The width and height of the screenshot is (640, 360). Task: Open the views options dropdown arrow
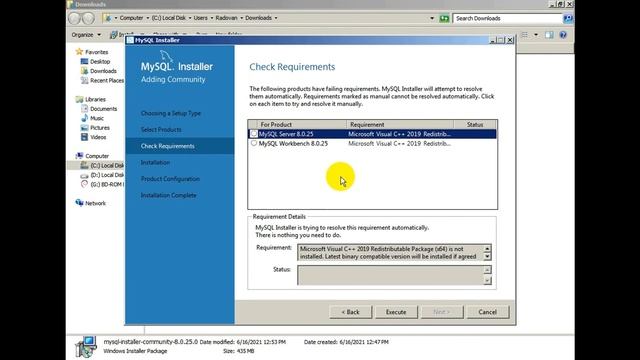point(536,35)
